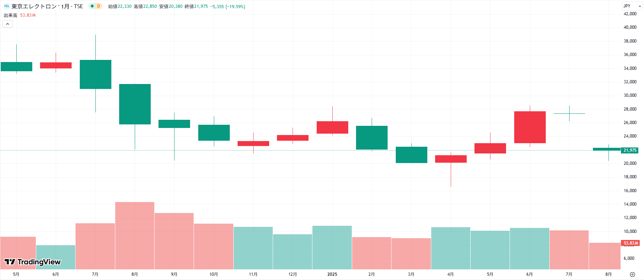
Task: Open the JPY currency dropdown
Action: point(632,6)
